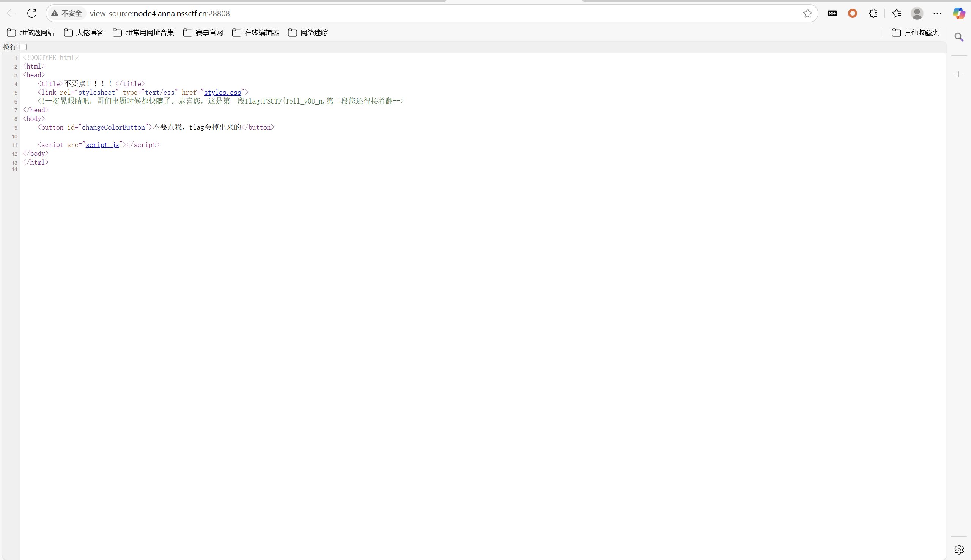The image size is (971, 560).
Task: Open the styles.css link
Action: (222, 93)
